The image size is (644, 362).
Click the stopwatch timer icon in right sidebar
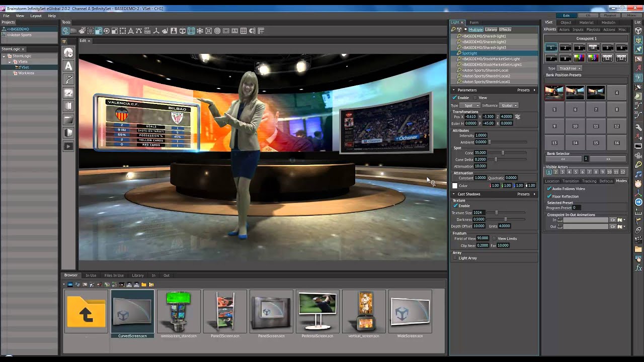click(x=638, y=184)
